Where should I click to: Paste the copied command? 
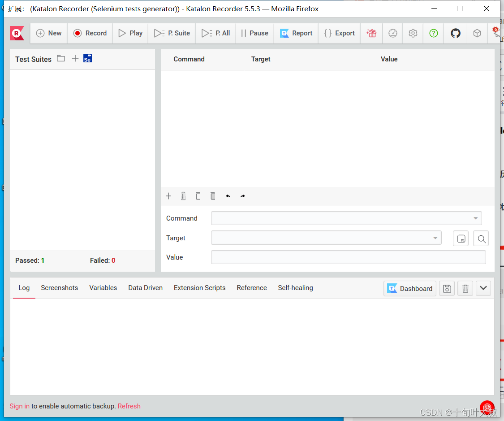(x=213, y=196)
